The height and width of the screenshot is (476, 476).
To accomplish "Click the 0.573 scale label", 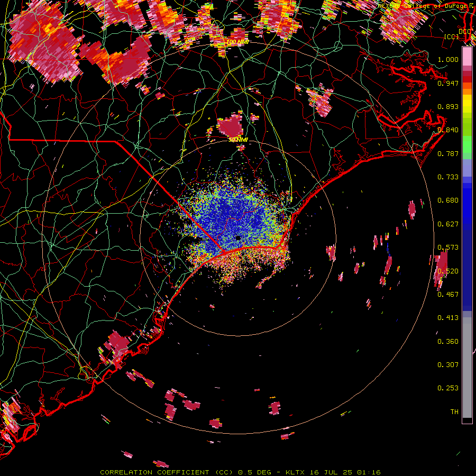I will pos(448,248).
